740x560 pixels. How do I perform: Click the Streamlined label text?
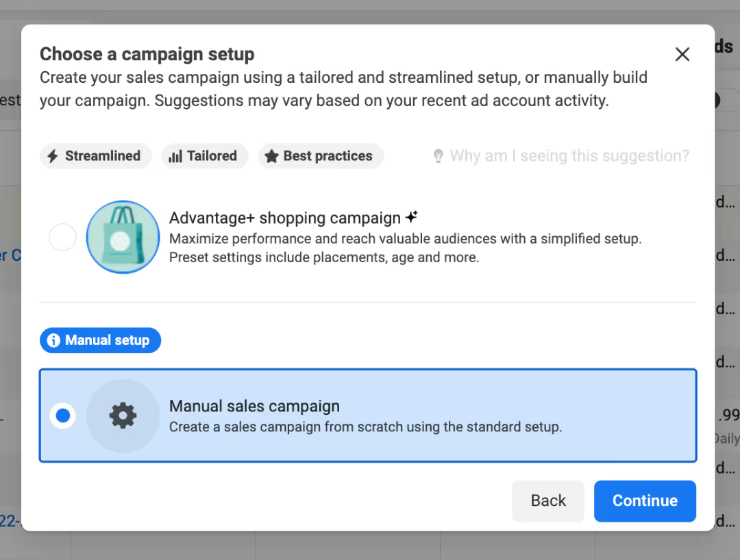pyautogui.click(x=103, y=156)
